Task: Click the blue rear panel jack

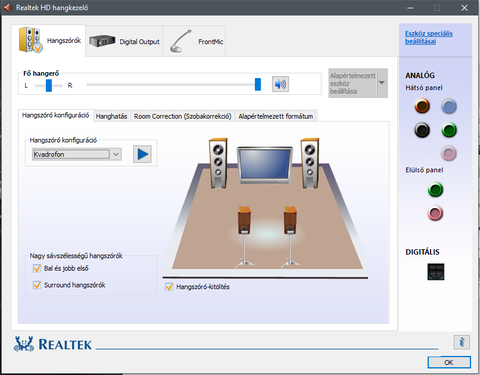Action: (x=449, y=107)
